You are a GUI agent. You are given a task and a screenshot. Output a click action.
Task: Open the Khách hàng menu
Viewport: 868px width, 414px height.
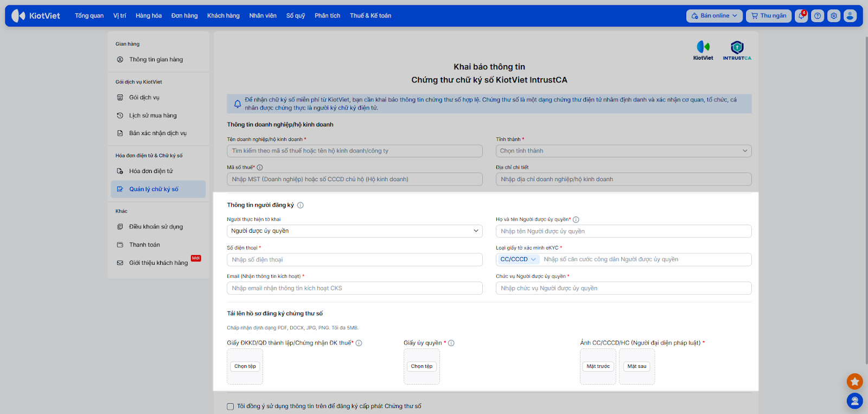[x=224, y=16]
